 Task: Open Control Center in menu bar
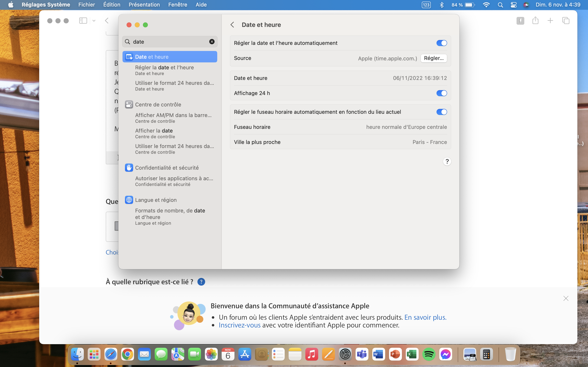tap(513, 5)
